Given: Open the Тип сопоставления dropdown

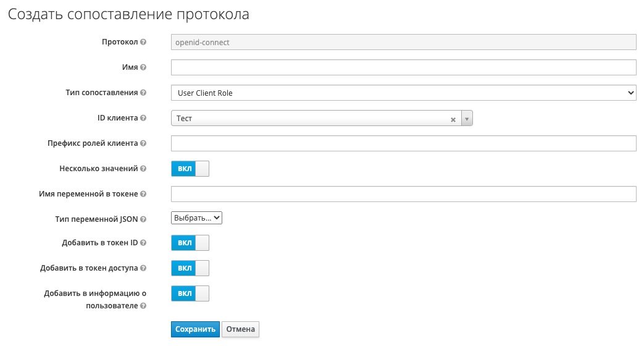Looking at the screenshot, I should [x=403, y=93].
